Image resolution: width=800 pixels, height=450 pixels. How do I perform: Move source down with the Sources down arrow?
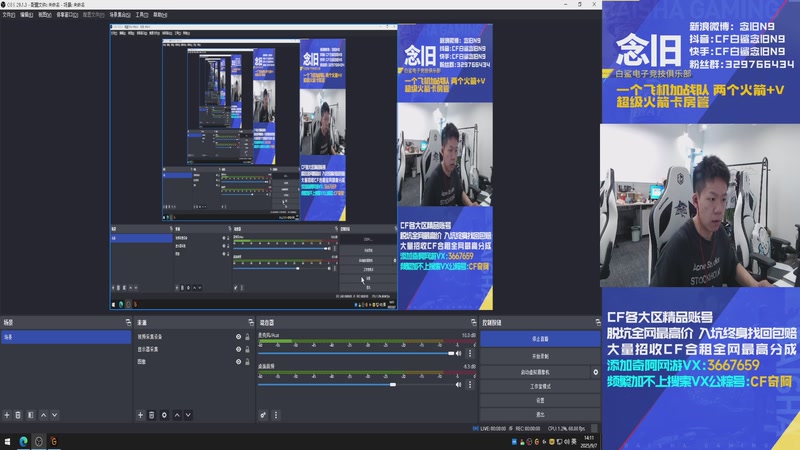point(188,415)
